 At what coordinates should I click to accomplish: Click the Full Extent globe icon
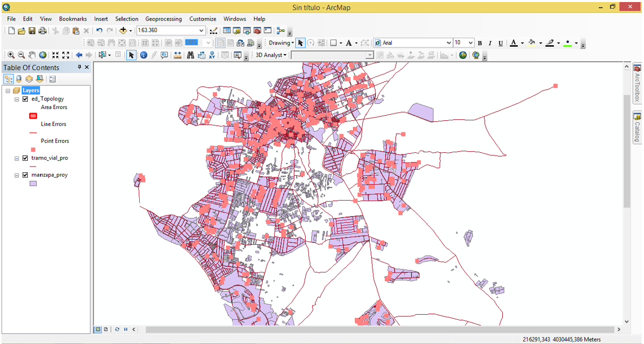click(43, 55)
